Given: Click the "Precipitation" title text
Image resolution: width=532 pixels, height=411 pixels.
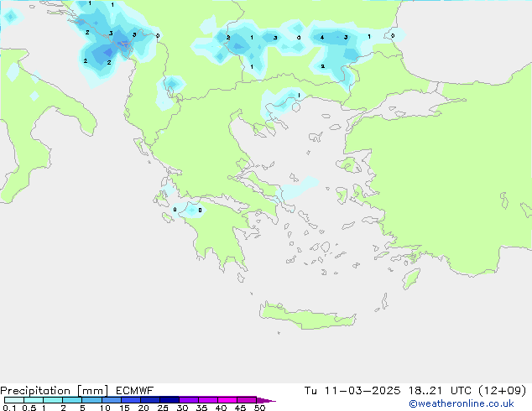Looking at the screenshot, I should (35, 391).
